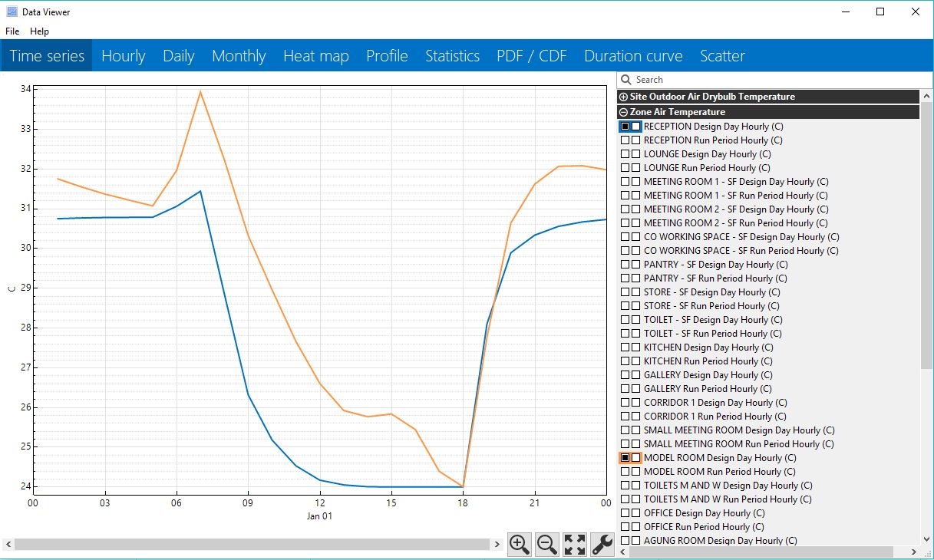
Task: Click the search magnifier icon
Action: click(x=625, y=80)
